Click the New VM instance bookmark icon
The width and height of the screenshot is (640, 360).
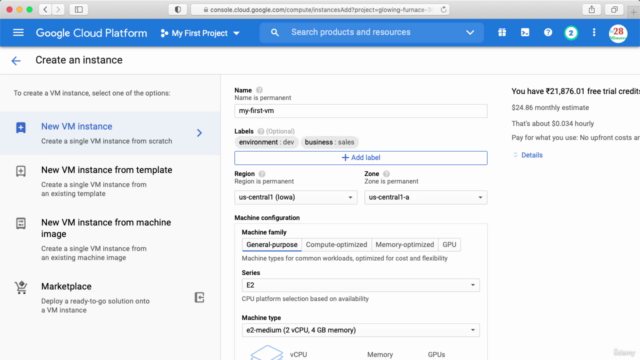tap(21, 127)
